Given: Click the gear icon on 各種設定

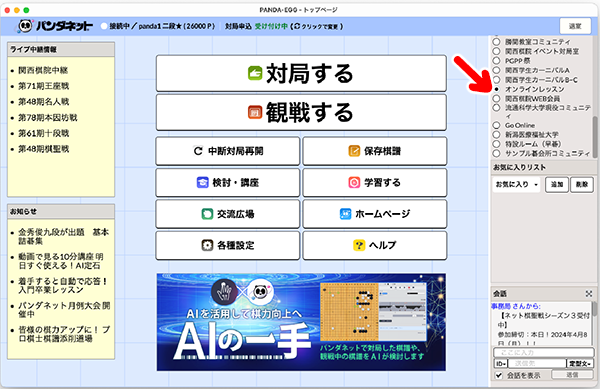Looking at the screenshot, I should point(207,245).
